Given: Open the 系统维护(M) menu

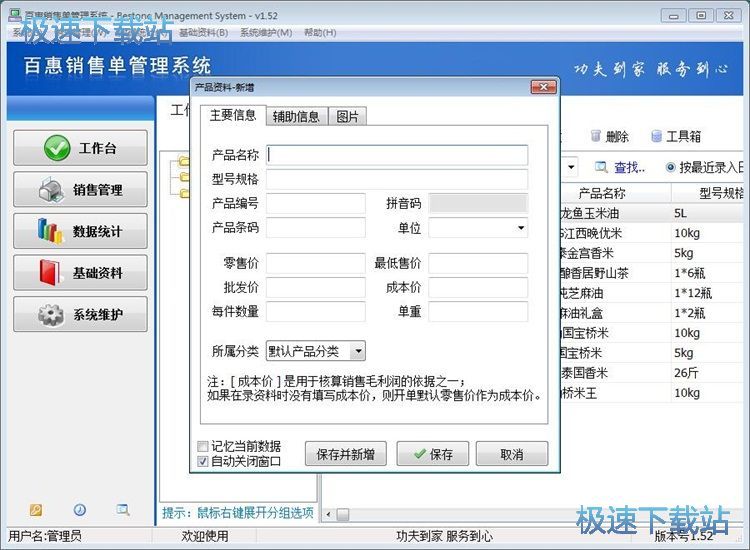Looking at the screenshot, I should click(x=266, y=33).
